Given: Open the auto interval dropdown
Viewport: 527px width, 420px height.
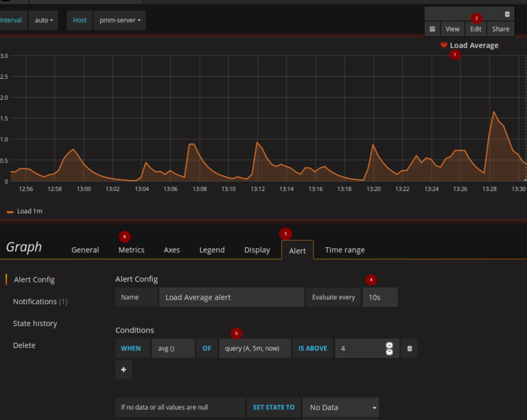Looking at the screenshot, I should click(x=43, y=20).
